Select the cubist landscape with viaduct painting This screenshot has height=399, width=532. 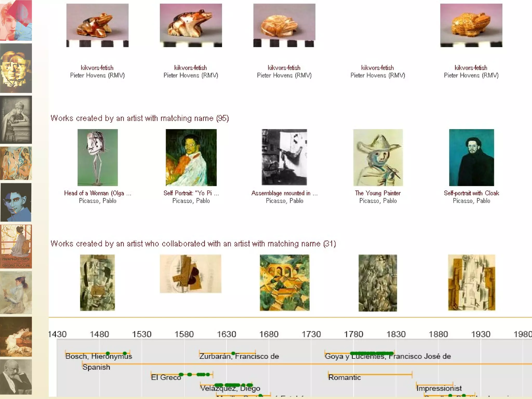pyautogui.click(x=284, y=283)
